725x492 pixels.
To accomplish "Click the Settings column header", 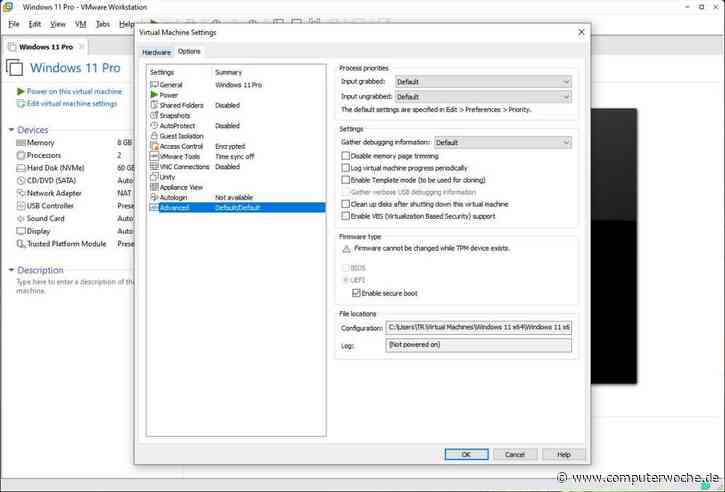I will (162, 72).
